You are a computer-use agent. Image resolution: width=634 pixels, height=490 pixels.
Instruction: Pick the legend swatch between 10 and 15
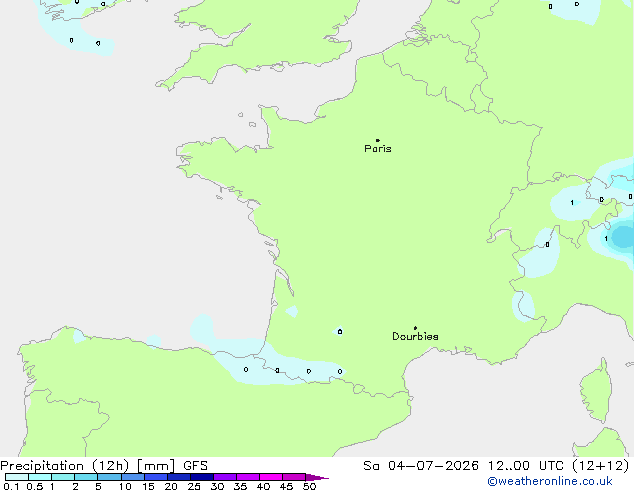point(133,477)
